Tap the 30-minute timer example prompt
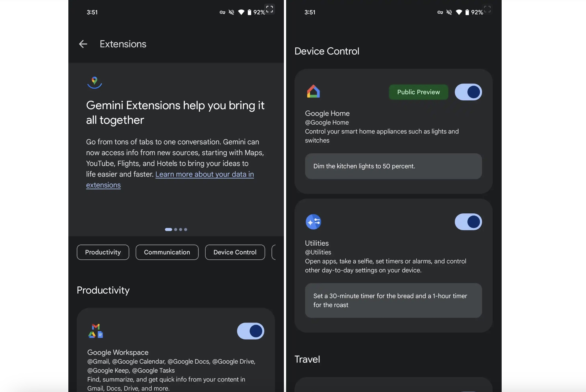The width and height of the screenshot is (586, 392). (393, 300)
